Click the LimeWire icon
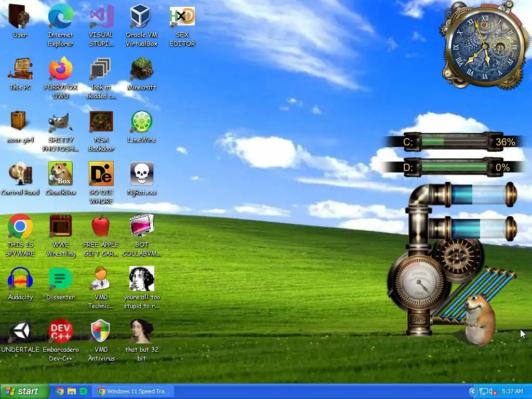This screenshot has width=532, height=399. pyautogui.click(x=141, y=122)
